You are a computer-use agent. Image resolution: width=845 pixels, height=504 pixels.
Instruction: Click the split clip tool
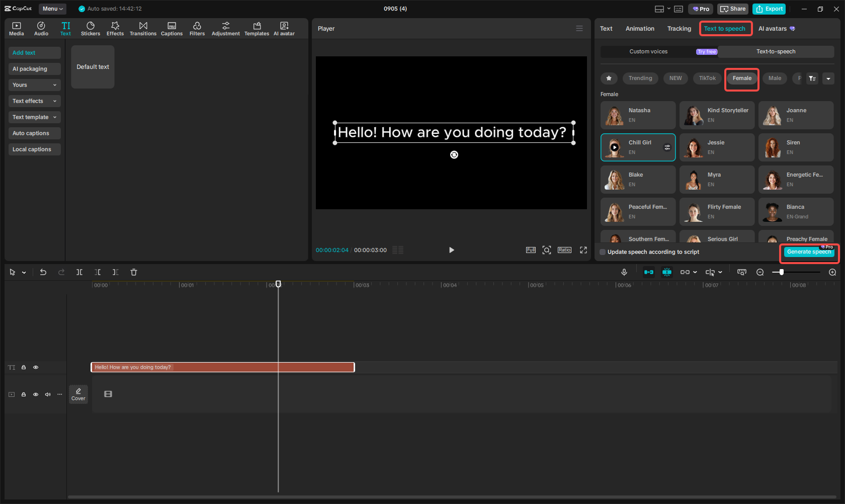(79, 272)
